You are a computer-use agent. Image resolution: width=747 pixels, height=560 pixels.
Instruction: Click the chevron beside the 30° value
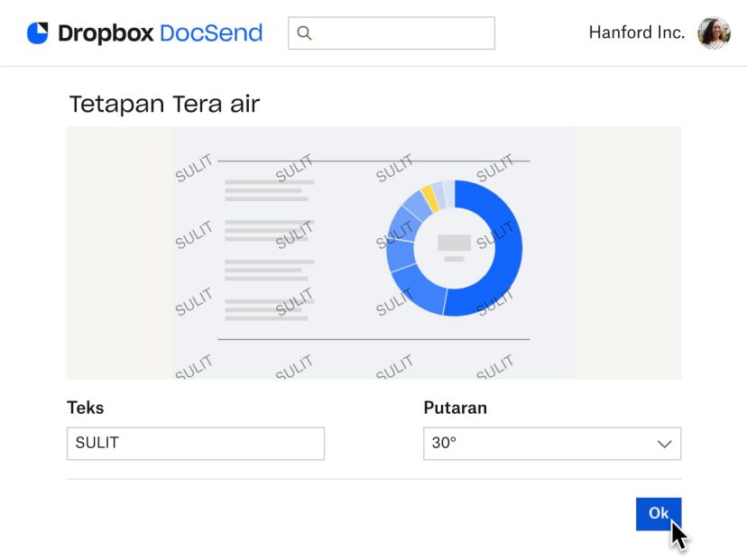point(664,444)
